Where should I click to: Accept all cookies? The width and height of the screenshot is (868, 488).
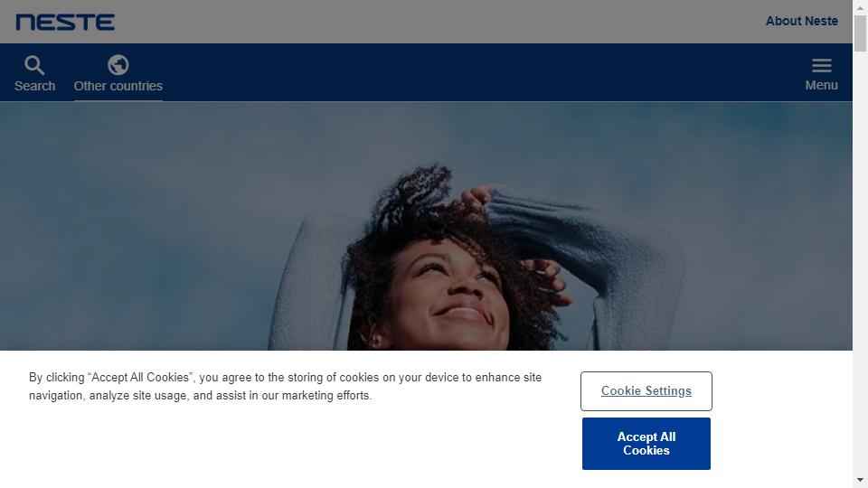click(646, 444)
